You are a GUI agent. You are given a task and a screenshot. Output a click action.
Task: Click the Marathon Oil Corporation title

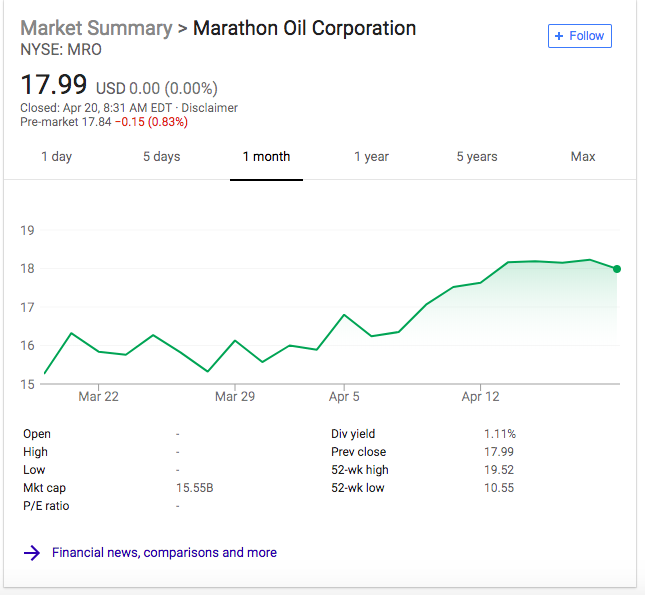pos(304,28)
